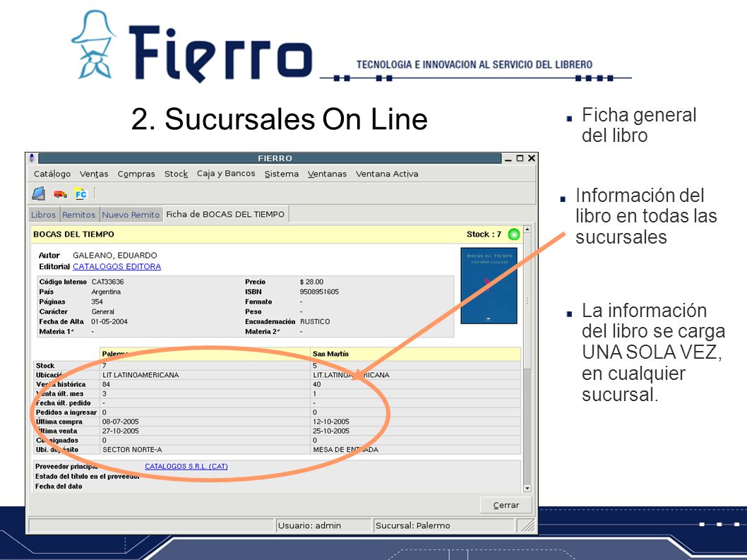Open the Ventas menu

[x=94, y=174]
